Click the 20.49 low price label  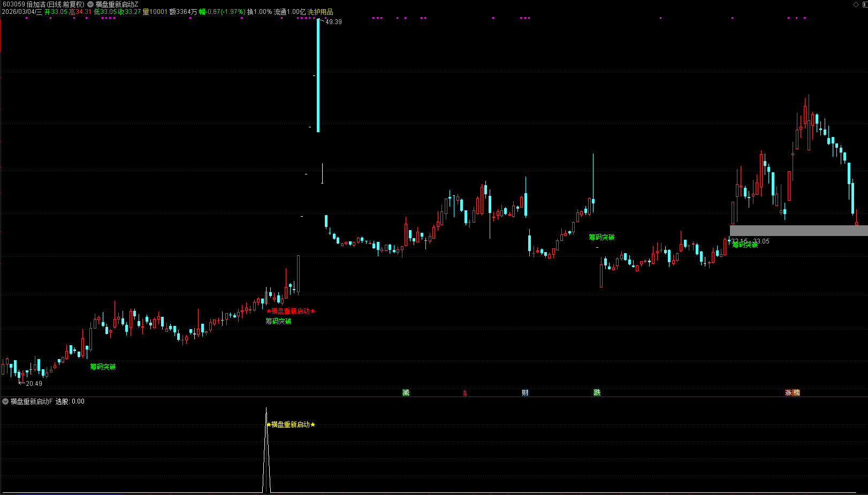tap(34, 384)
